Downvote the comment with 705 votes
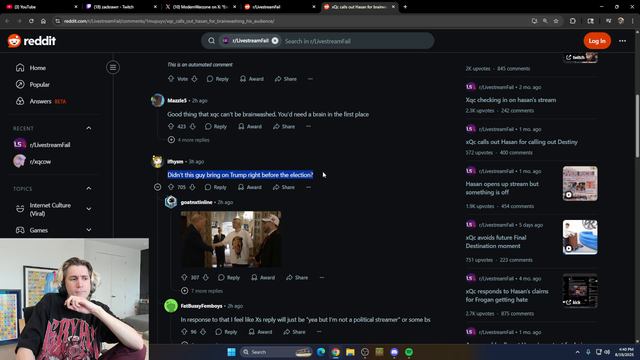Image resolution: width=640 pixels, height=360 pixels. [x=193, y=187]
